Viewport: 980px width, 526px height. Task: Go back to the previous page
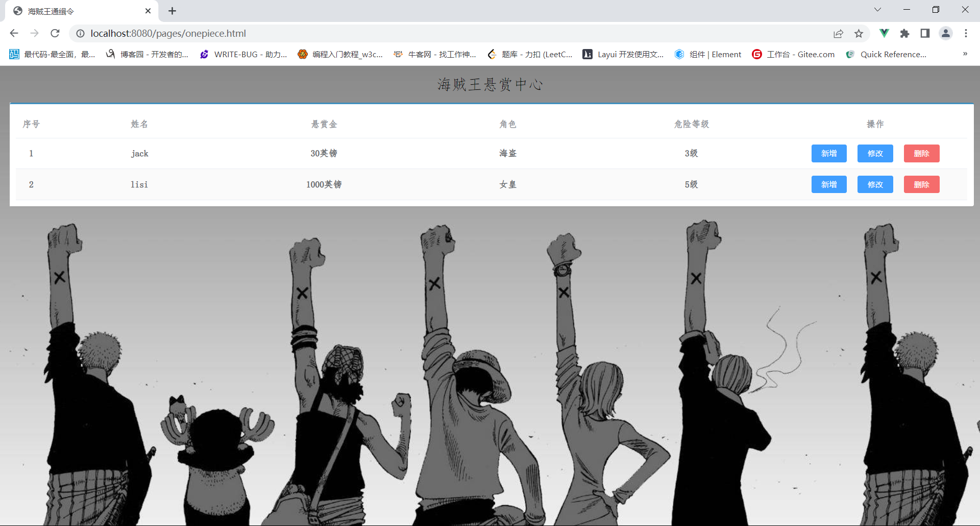point(14,33)
